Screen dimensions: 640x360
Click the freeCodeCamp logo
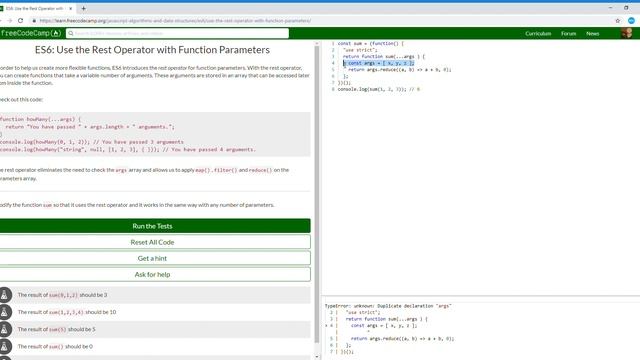point(31,33)
